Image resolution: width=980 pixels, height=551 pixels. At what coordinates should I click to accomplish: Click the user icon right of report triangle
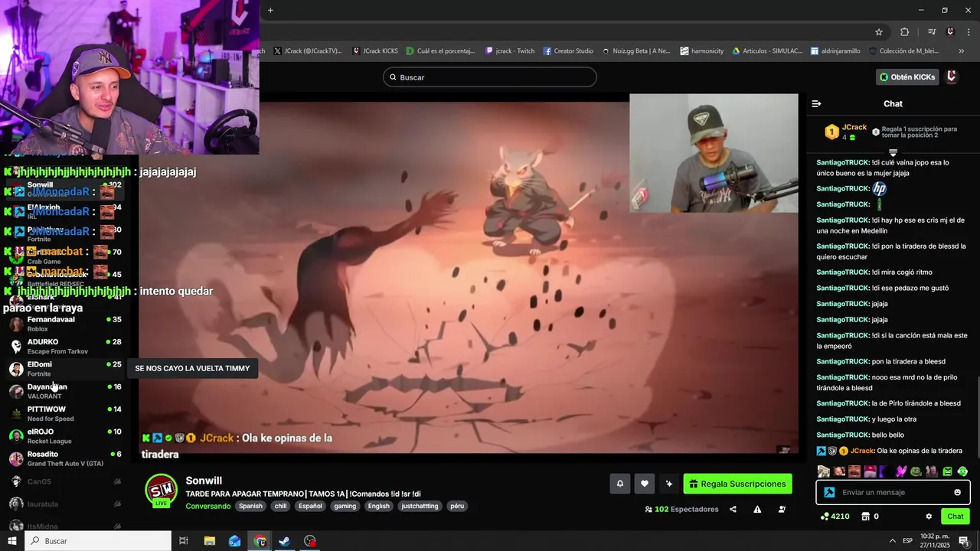point(782,509)
